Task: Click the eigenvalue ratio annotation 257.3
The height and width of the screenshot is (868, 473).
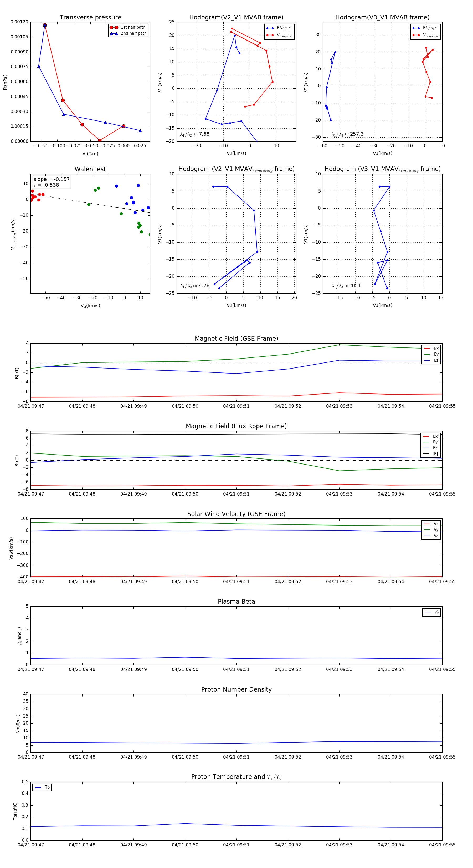Action: 347,134
